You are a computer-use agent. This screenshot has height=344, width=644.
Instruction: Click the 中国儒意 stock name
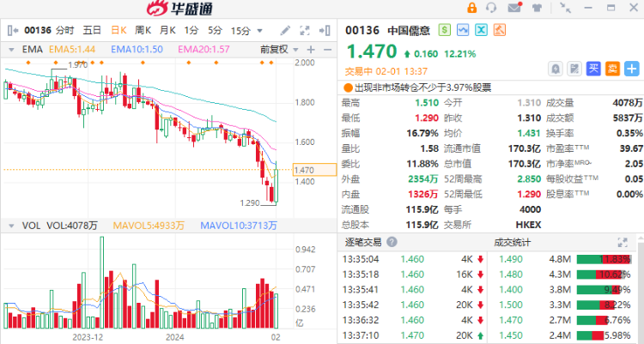409,30
